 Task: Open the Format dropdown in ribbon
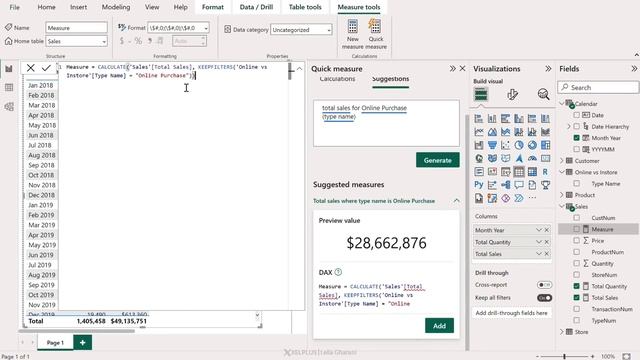[206, 28]
